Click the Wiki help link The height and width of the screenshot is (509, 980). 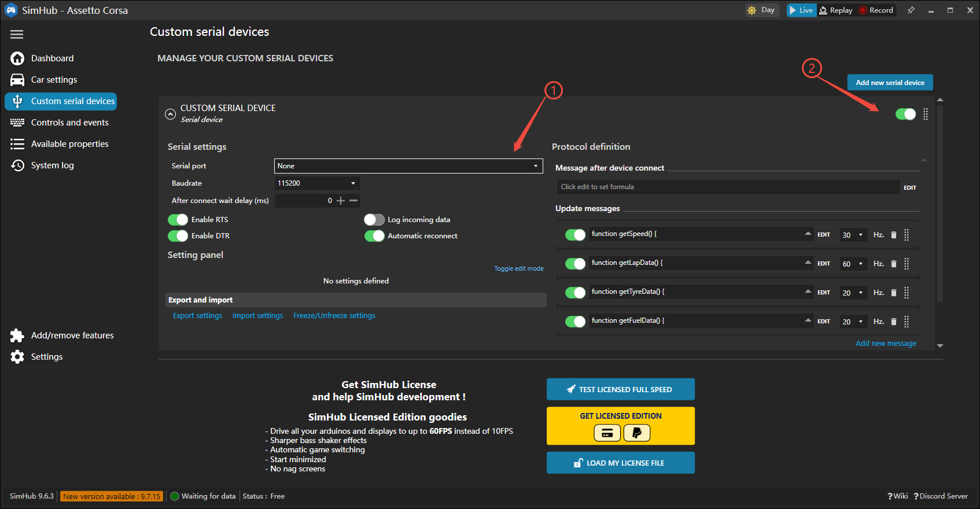898,496
